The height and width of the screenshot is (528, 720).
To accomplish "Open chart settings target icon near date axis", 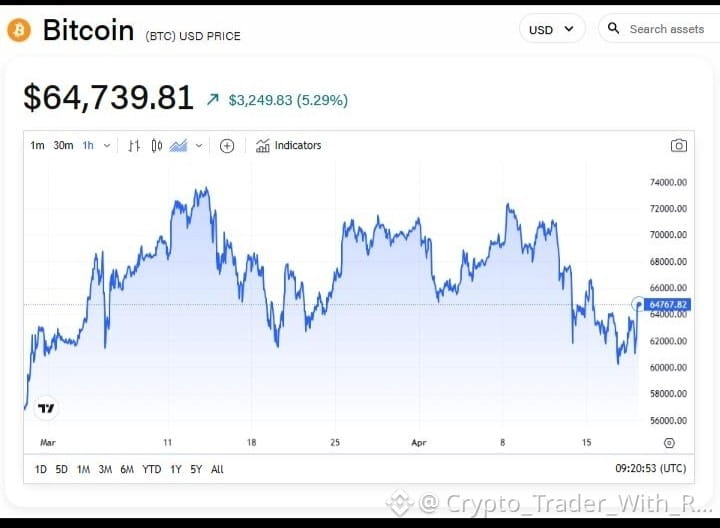I will click(669, 443).
